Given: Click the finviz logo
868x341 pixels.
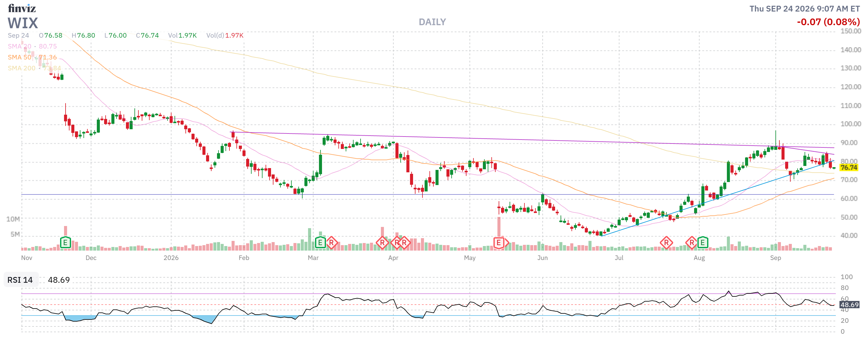Looking at the screenshot, I should tap(22, 8).
